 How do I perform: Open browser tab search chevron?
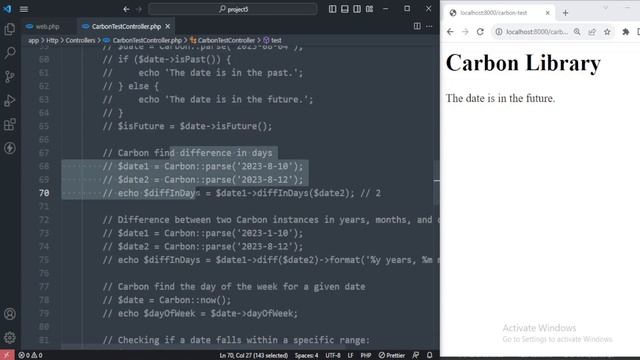pos(606,8)
